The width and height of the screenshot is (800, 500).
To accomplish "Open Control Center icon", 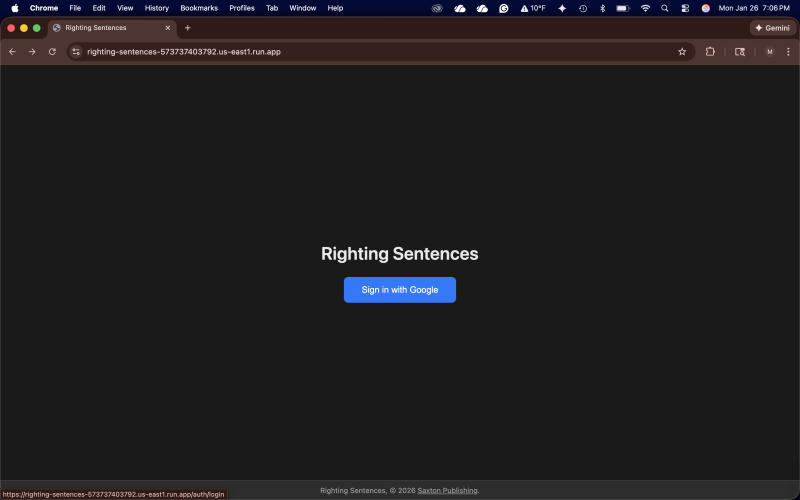I will click(x=685, y=8).
